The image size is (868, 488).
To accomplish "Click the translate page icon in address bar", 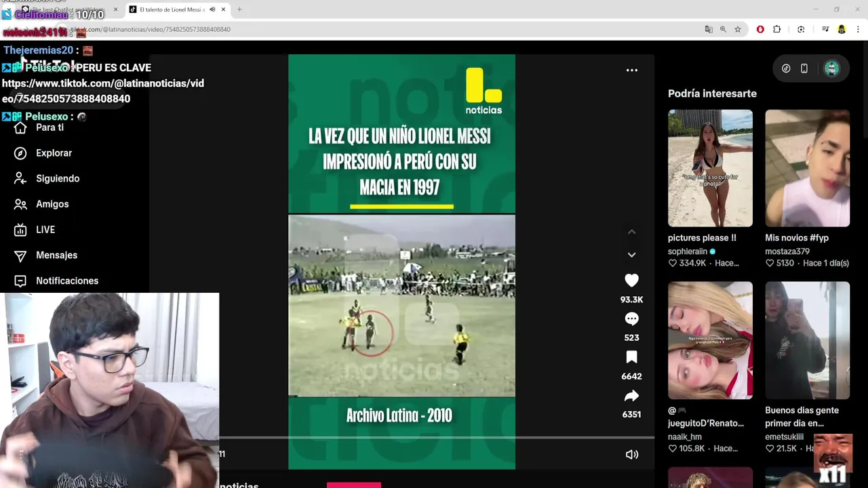I will click(709, 29).
